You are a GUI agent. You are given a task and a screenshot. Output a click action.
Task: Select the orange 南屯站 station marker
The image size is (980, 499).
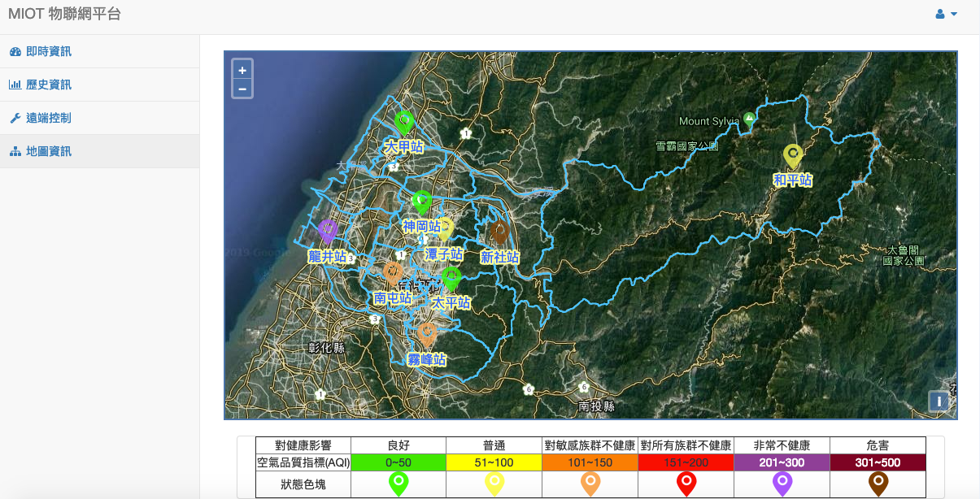393,272
